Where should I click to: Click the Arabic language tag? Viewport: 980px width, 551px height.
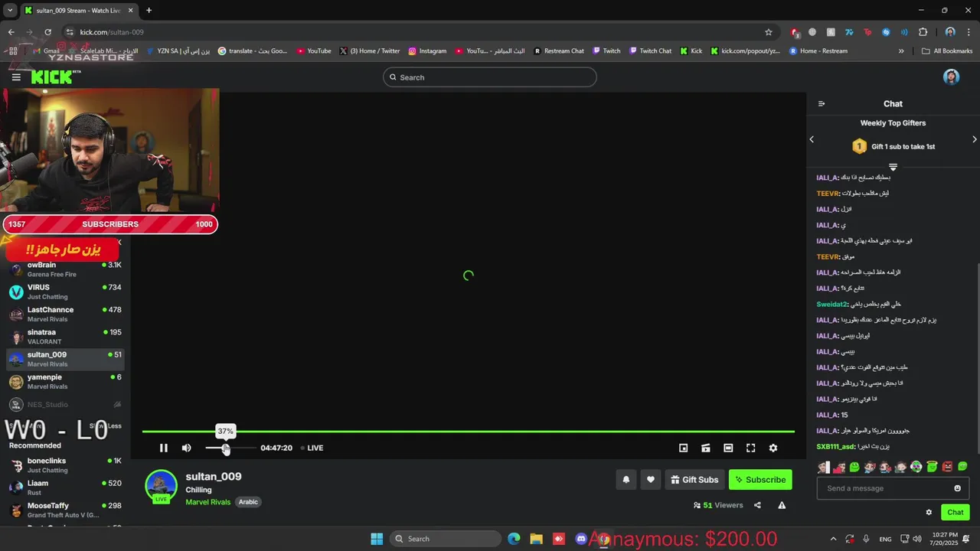click(248, 502)
